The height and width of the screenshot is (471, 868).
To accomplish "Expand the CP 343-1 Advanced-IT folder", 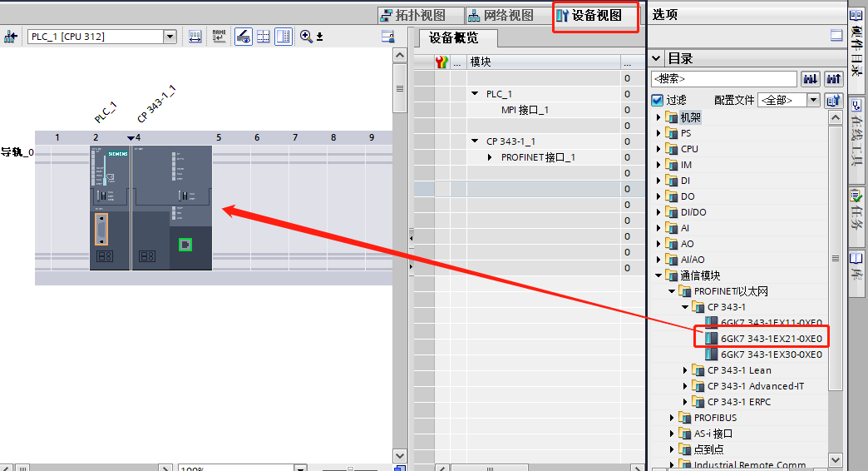I will [685, 385].
